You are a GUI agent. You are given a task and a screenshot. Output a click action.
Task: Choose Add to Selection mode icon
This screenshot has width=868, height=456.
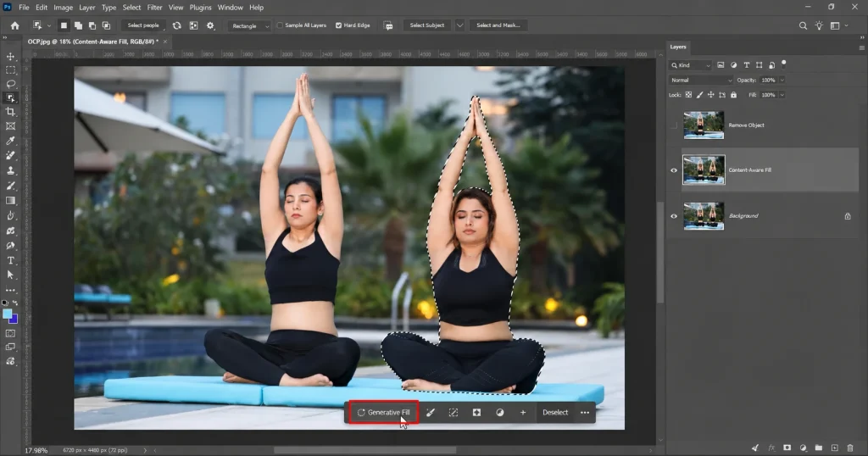pos(78,25)
